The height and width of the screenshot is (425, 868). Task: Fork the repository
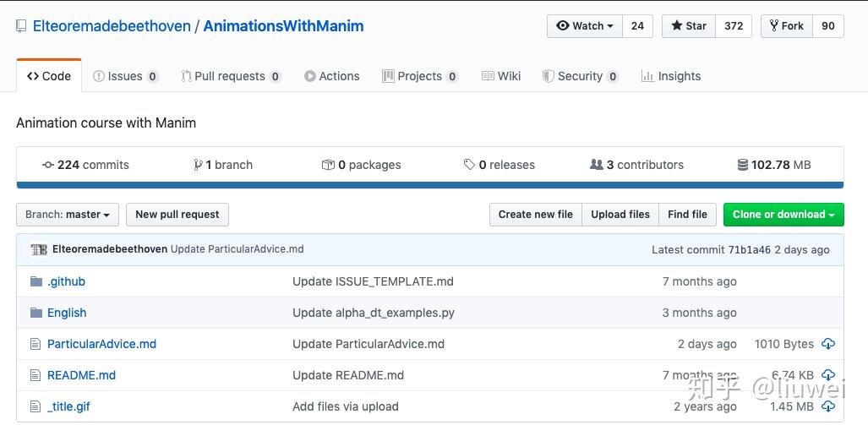[x=787, y=26]
